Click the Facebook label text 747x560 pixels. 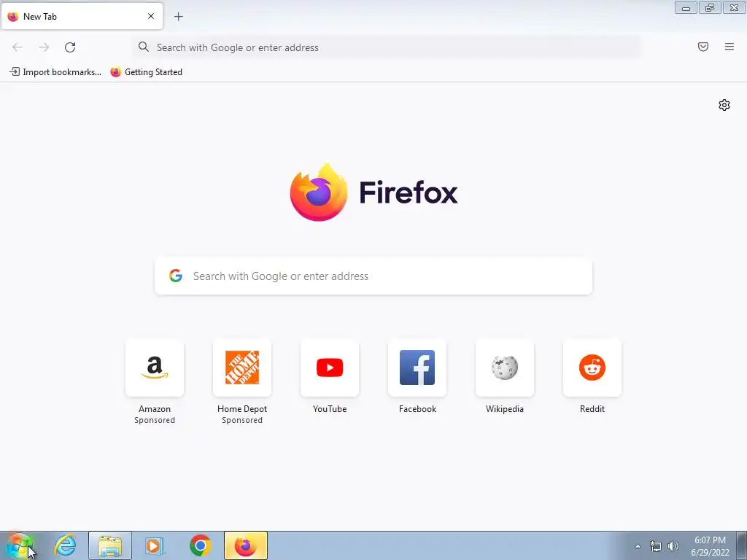(417, 408)
